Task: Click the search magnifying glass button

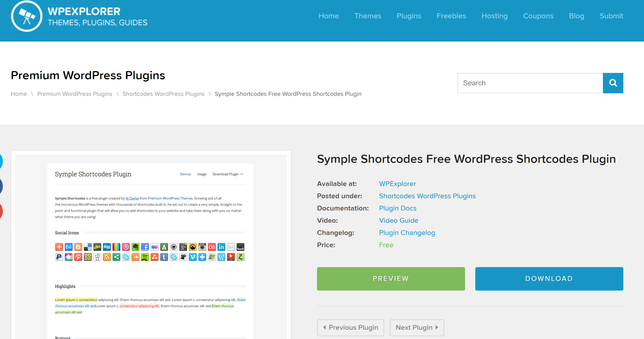Action: coord(613,83)
